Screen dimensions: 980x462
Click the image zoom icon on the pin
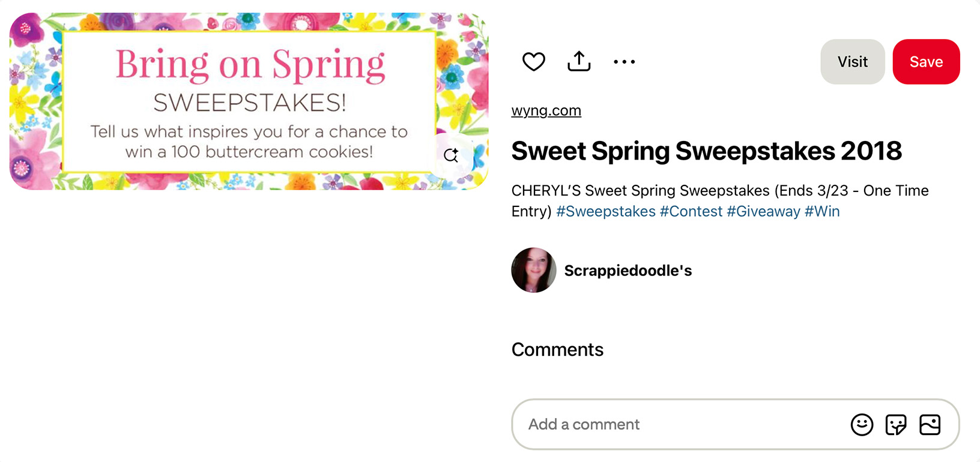452,155
